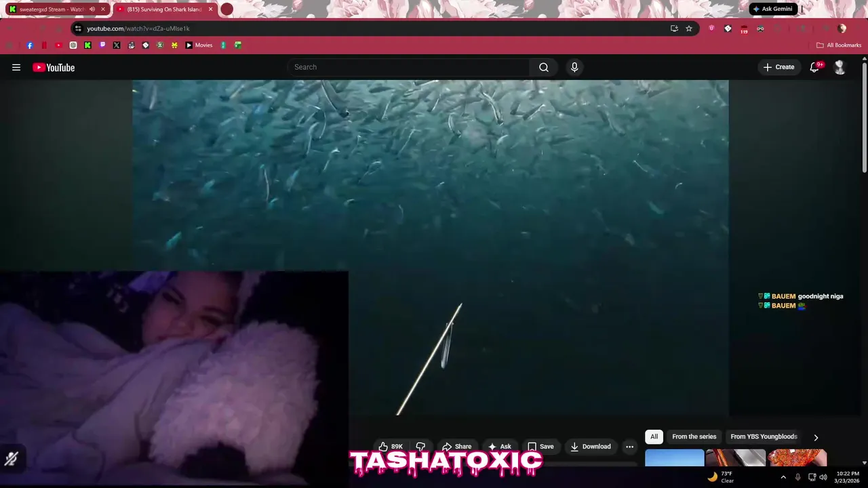Go to the YouTube home logo
Viewport: 868px width, 488px height.
(54, 67)
